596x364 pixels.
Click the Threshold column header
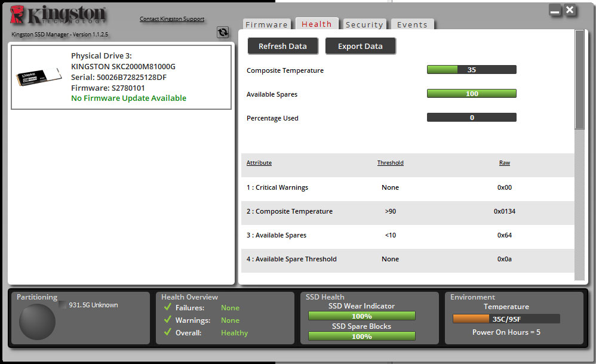(x=391, y=163)
